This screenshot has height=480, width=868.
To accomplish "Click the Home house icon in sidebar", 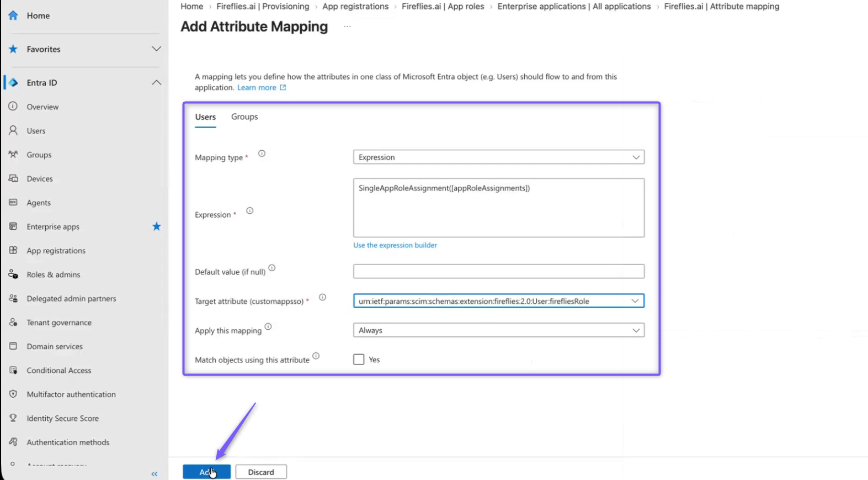I will [13, 15].
